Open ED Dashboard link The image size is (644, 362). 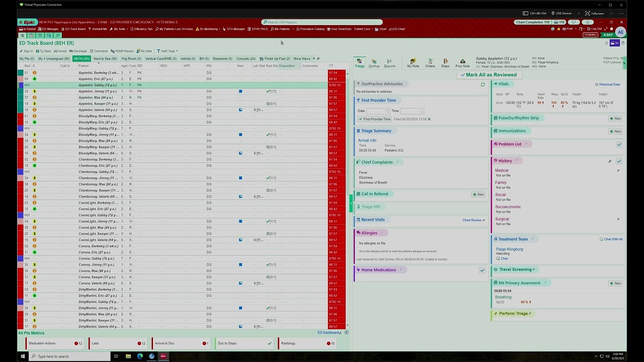tap(330, 333)
